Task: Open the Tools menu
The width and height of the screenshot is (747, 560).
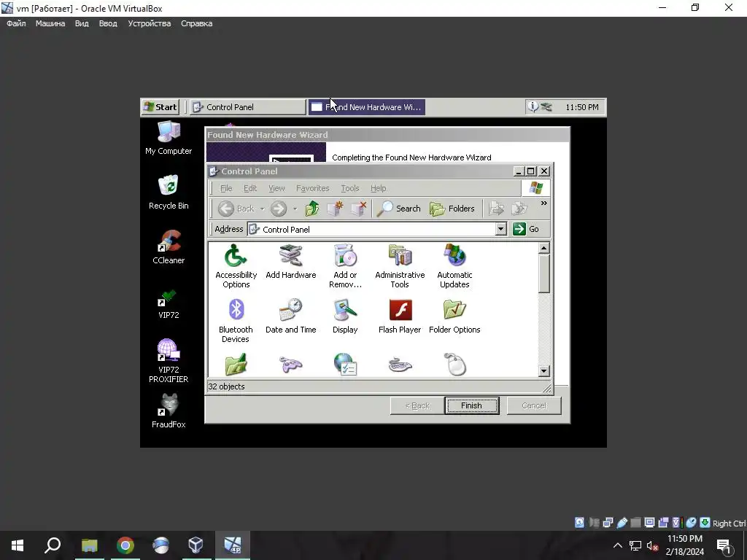Action: pos(349,188)
